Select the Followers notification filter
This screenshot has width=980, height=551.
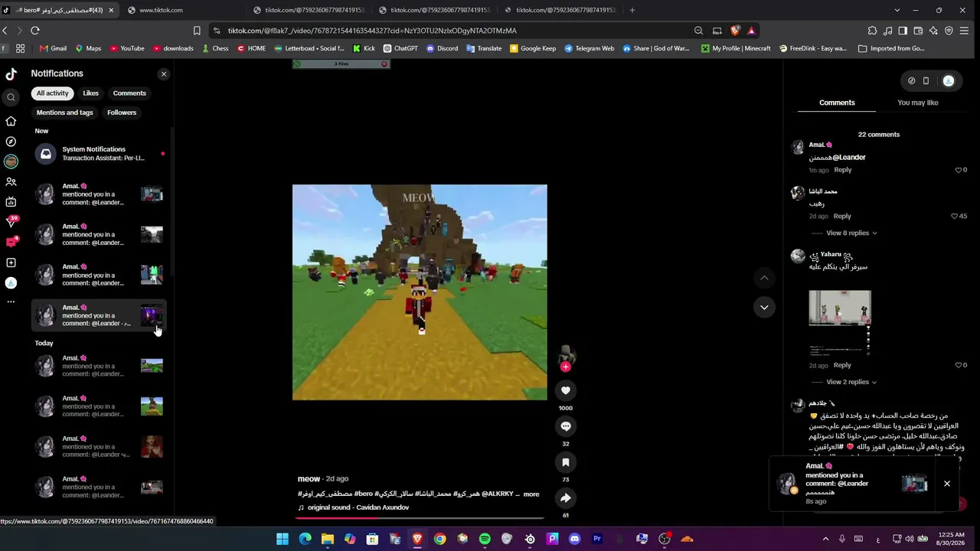pos(122,112)
